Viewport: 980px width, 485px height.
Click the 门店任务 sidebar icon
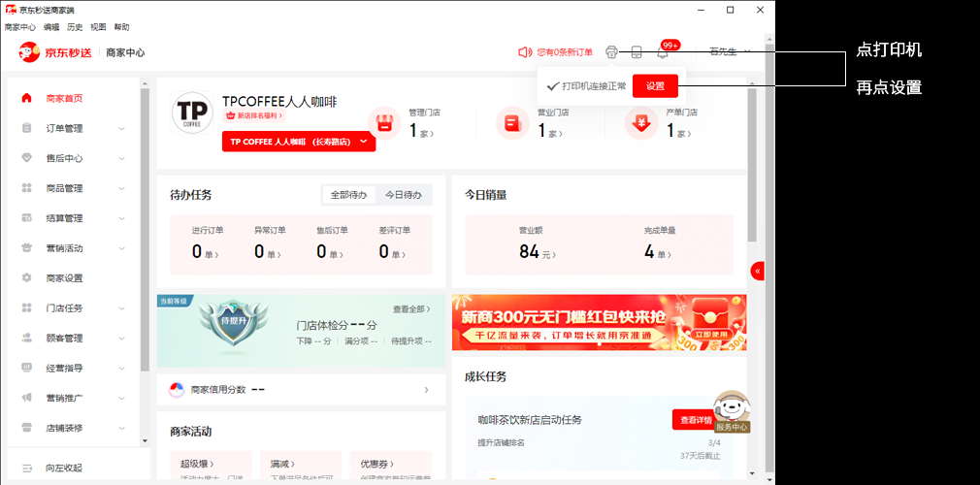[x=26, y=308]
